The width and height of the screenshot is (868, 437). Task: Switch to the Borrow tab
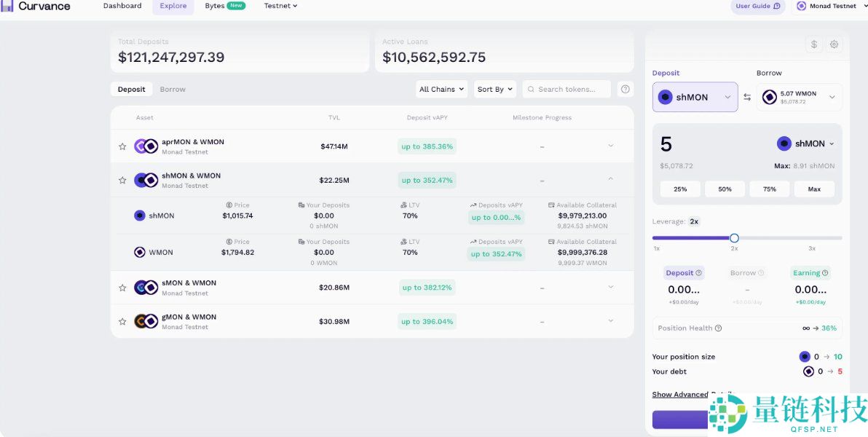[173, 90]
